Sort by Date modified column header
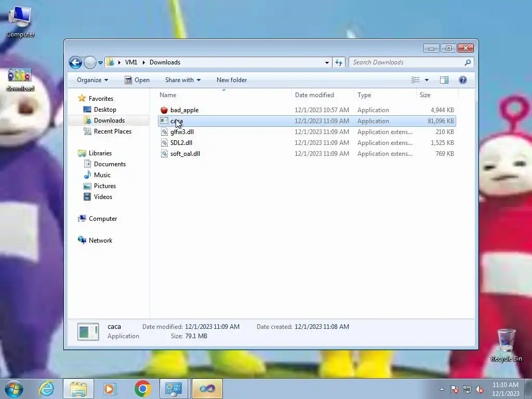532x399 pixels. tap(322, 95)
